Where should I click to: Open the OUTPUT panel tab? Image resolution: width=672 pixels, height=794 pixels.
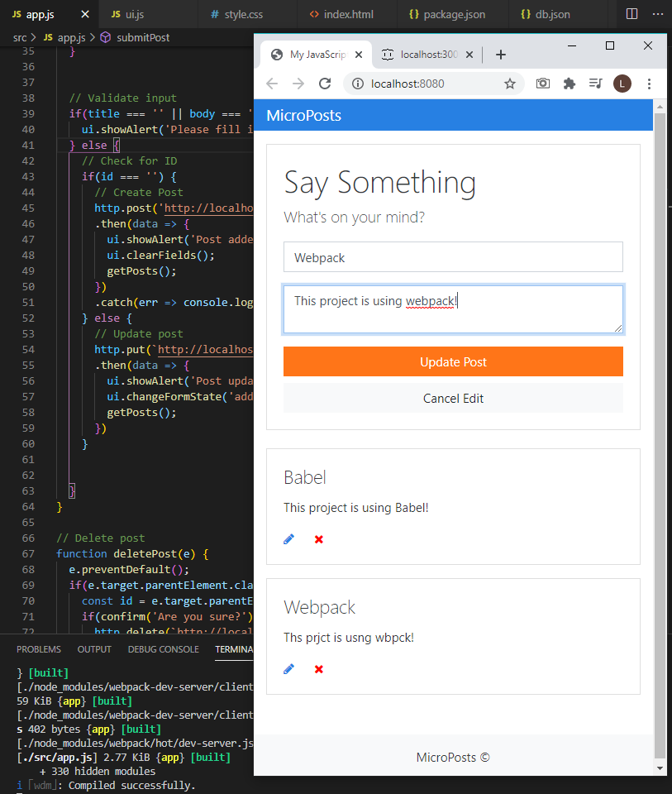pyautogui.click(x=94, y=649)
